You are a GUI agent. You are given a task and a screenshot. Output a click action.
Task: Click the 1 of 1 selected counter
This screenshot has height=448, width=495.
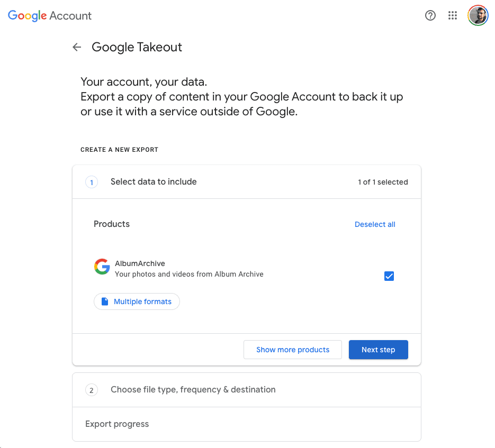383,182
